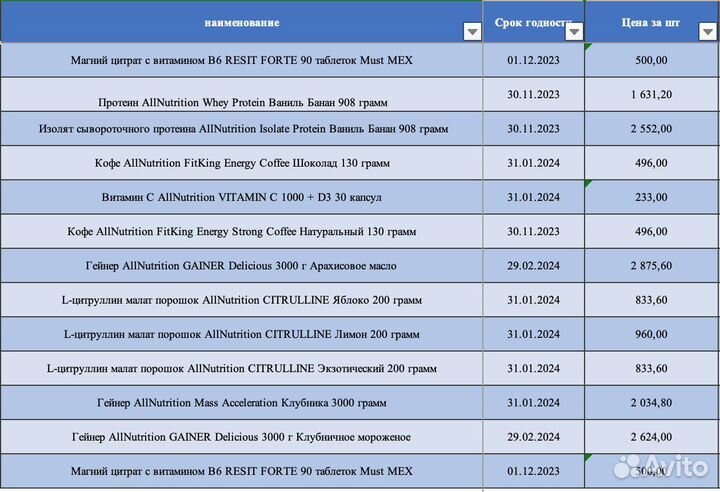Click the Витамин C VITAMIN C 1000 + D3 cell
The width and height of the screenshot is (720, 492).
(x=242, y=197)
